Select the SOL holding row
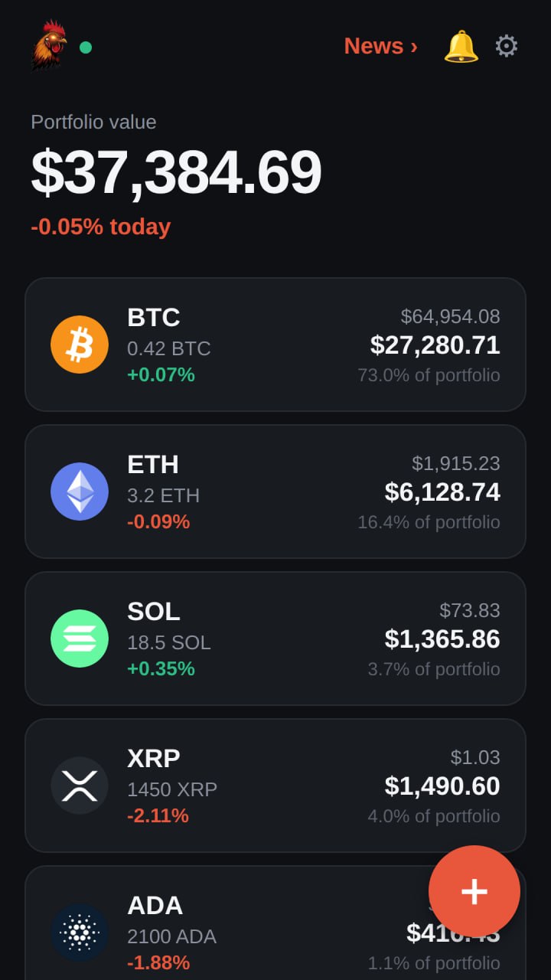Viewport: 551px width, 980px height. (x=275, y=639)
